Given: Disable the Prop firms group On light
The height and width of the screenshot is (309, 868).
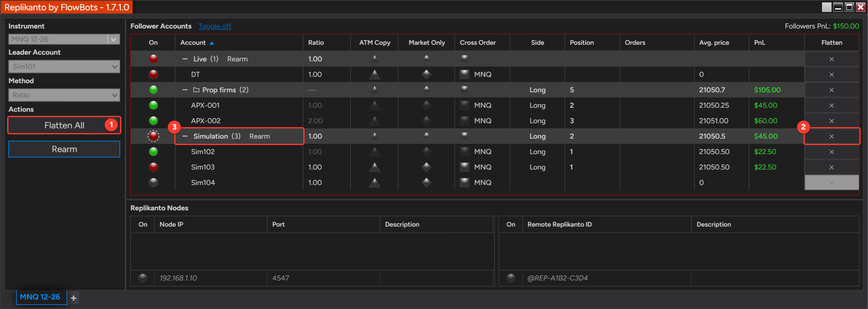Looking at the screenshot, I should (x=153, y=90).
